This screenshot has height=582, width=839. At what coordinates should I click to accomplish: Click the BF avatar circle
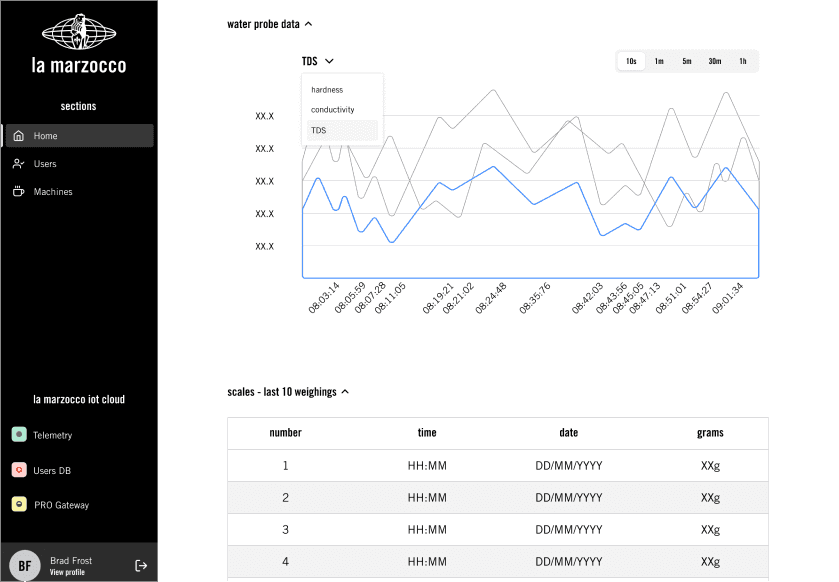25,565
